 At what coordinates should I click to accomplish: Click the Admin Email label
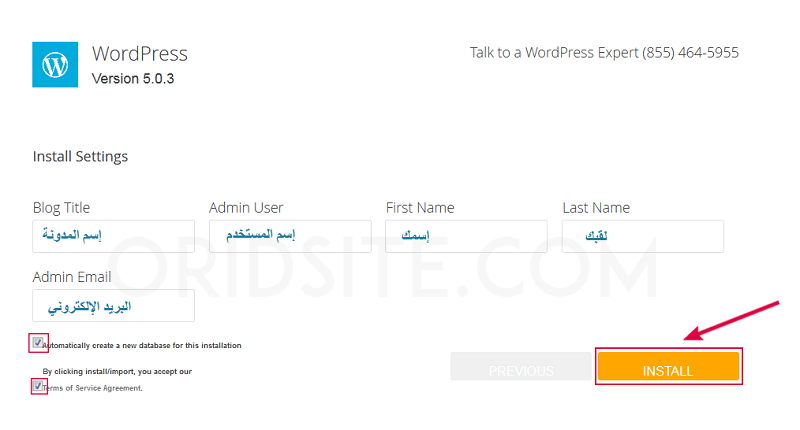pos(72,277)
